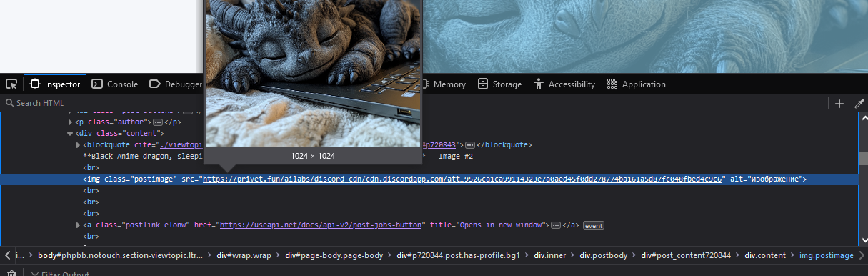Screen dimensions: 868x276
Task: Switch to the Inspector tab
Action: (x=55, y=84)
